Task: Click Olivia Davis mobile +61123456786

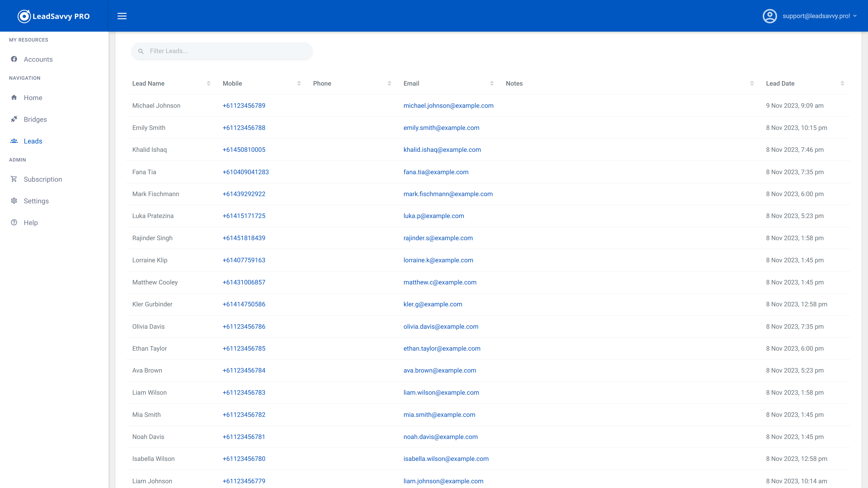Action: (x=244, y=327)
